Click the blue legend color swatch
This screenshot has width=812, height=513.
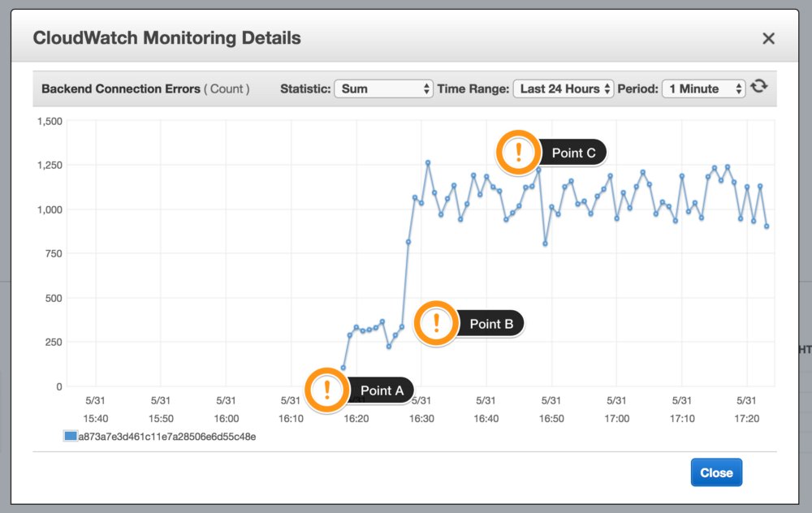(71, 436)
